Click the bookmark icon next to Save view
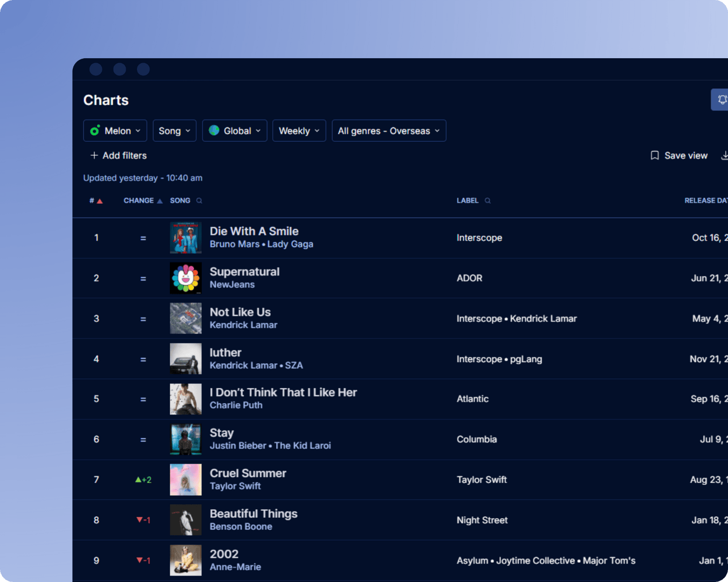Viewport: 728px width, 582px height. click(654, 155)
